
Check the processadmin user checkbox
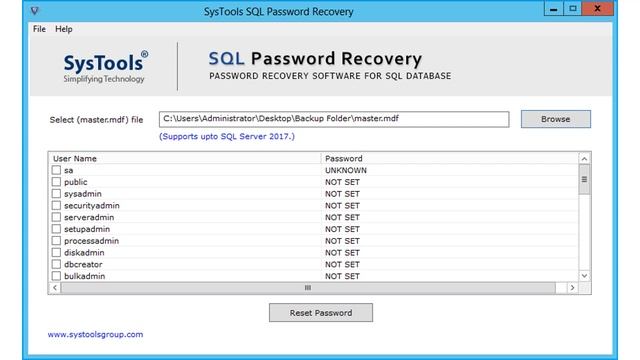point(56,241)
